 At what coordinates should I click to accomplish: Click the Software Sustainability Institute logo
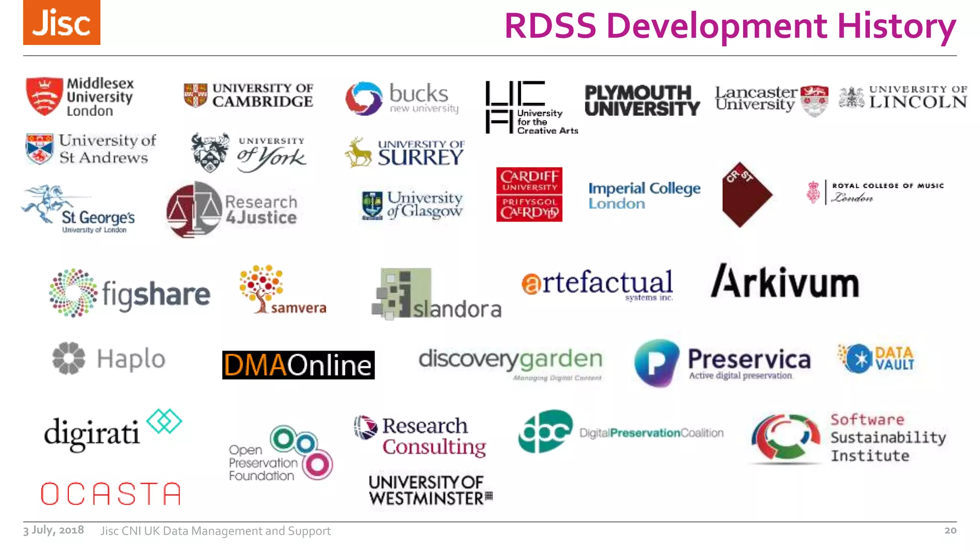(848, 439)
